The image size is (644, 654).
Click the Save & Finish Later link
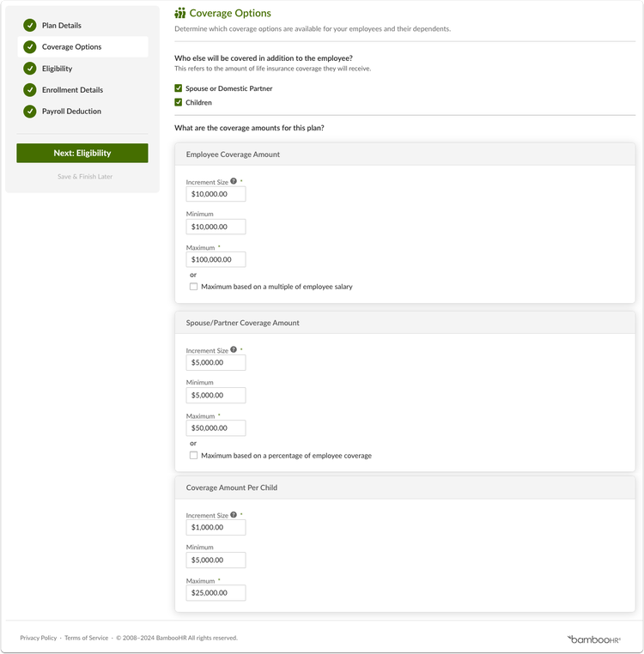click(85, 177)
